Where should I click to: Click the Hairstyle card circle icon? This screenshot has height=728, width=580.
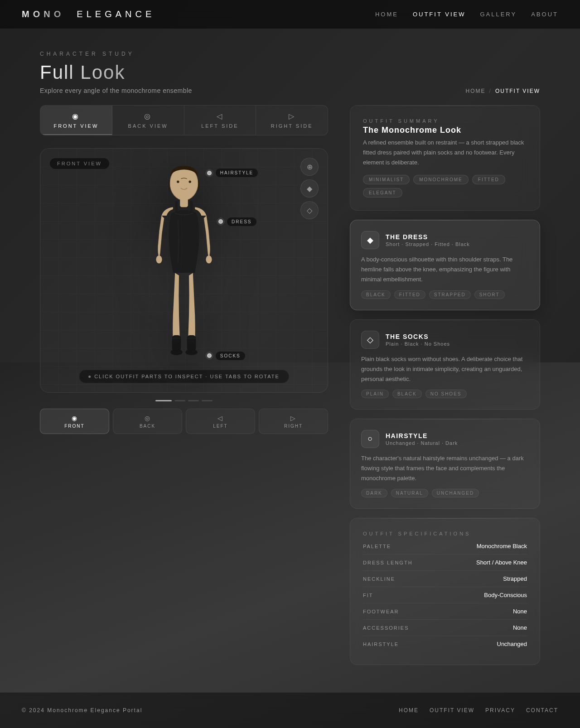370,439
